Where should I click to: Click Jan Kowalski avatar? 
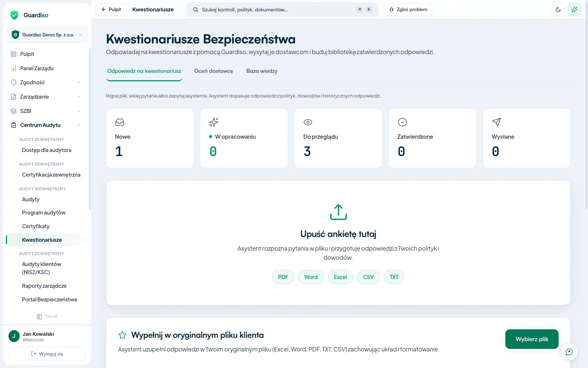pyautogui.click(x=14, y=336)
